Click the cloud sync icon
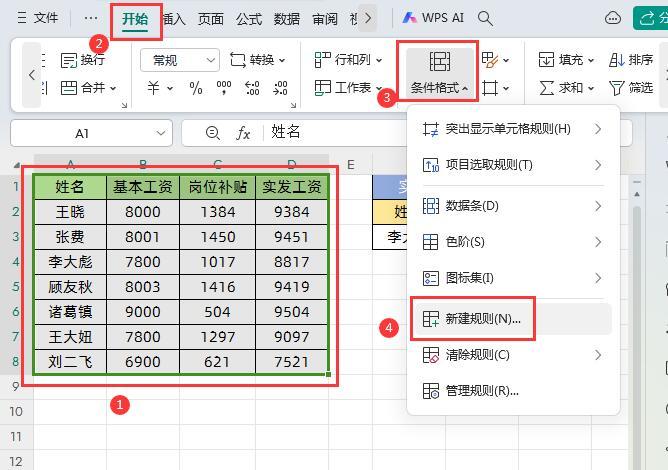Image resolution: width=668 pixels, height=470 pixels. pos(613,18)
